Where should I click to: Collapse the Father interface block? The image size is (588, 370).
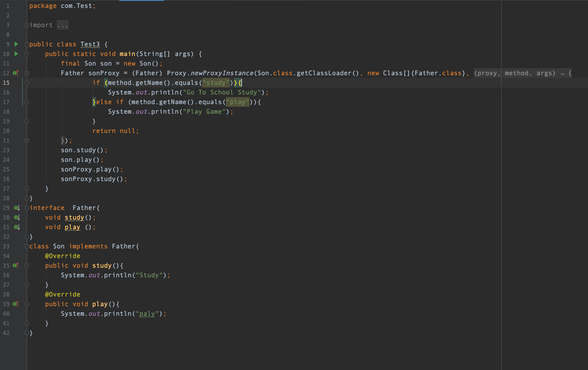tap(27, 208)
